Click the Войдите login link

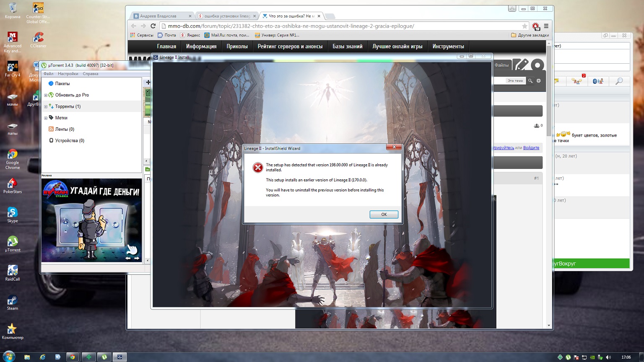coord(531,148)
